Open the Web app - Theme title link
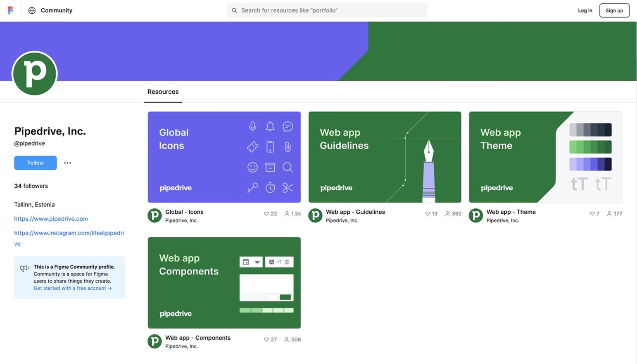Screen dimensions: 637x364 [x=511, y=212]
